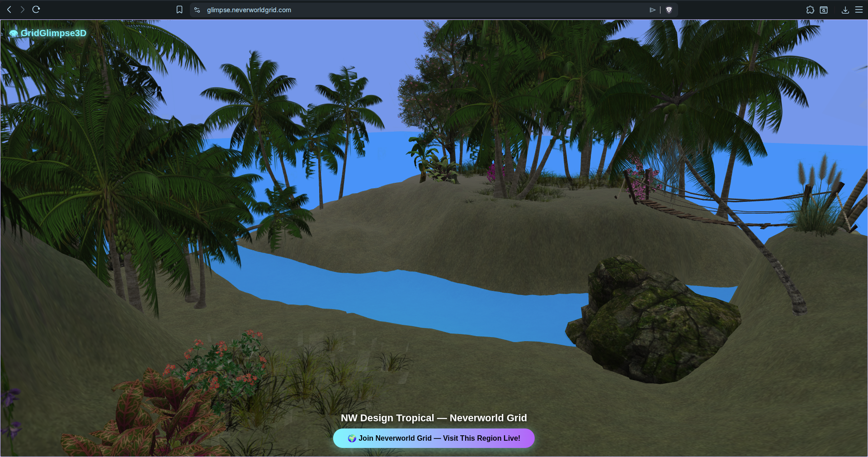Viewport: 868px width, 457px height.
Task: Open the downloads icon
Action: [x=845, y=10]
